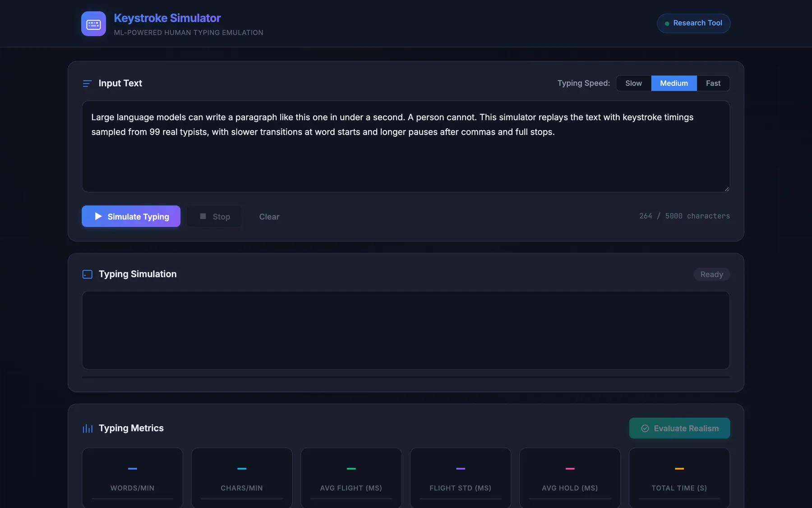Click the Typing Metrics bar chart icon

pos(88,429)
